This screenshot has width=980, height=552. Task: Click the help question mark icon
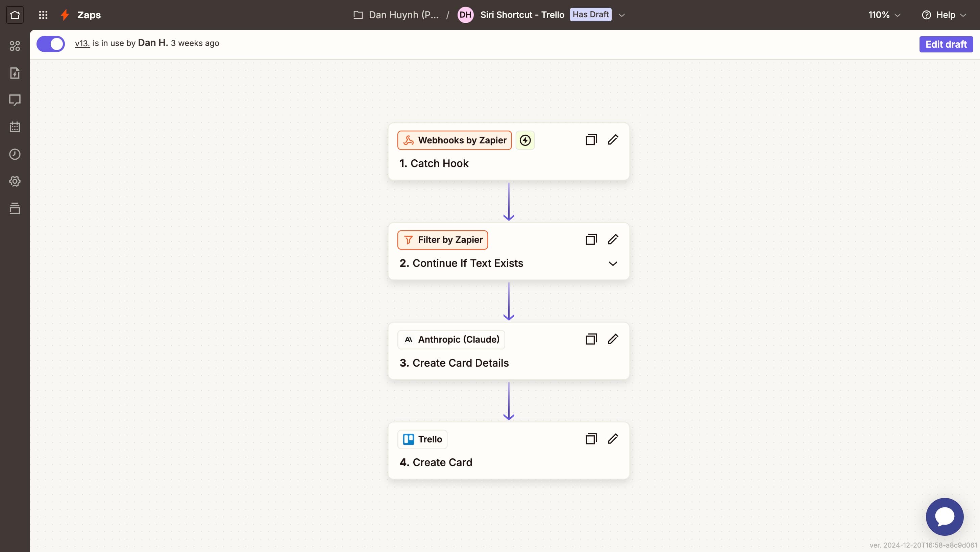click(926, 15)
